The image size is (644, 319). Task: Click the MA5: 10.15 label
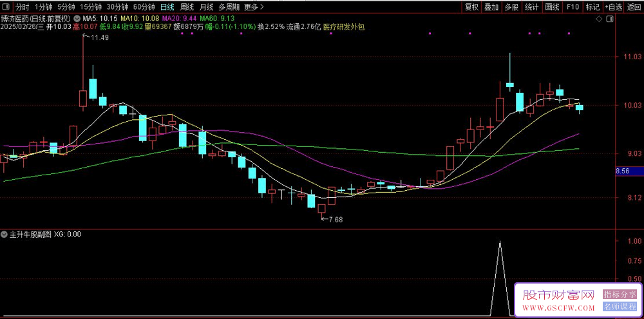(x=100, y=19)
